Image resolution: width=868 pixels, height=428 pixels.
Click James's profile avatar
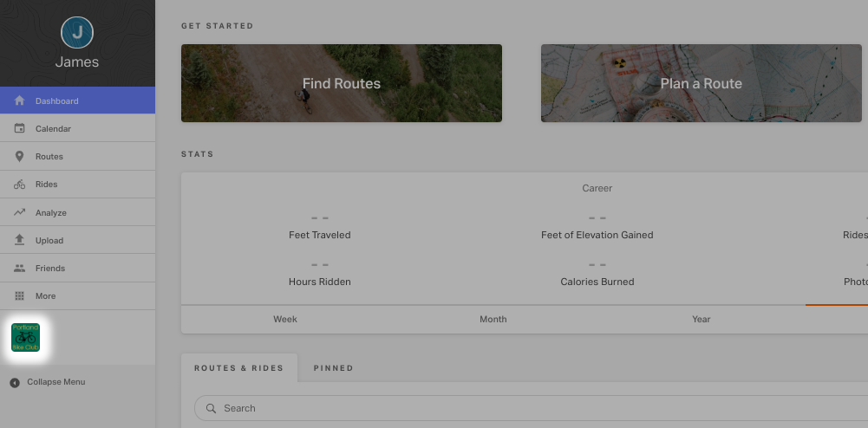(x=77, y=33)
